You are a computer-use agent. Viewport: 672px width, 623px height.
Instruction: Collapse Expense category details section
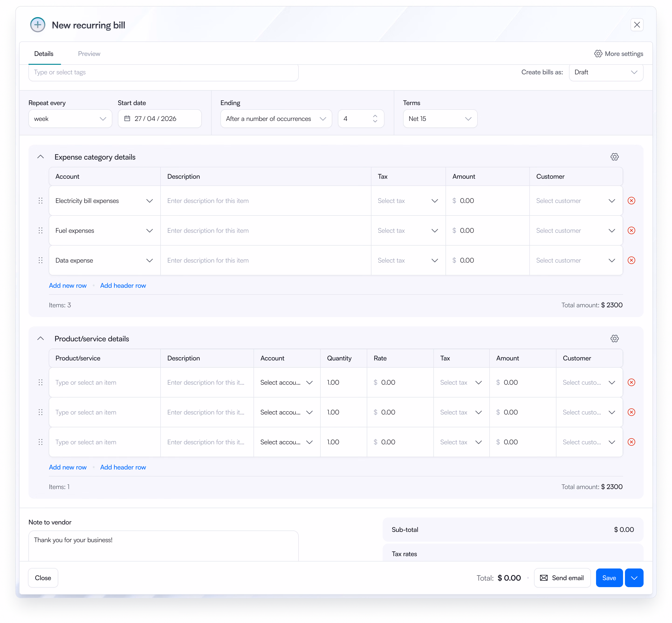tap(41, 157)
